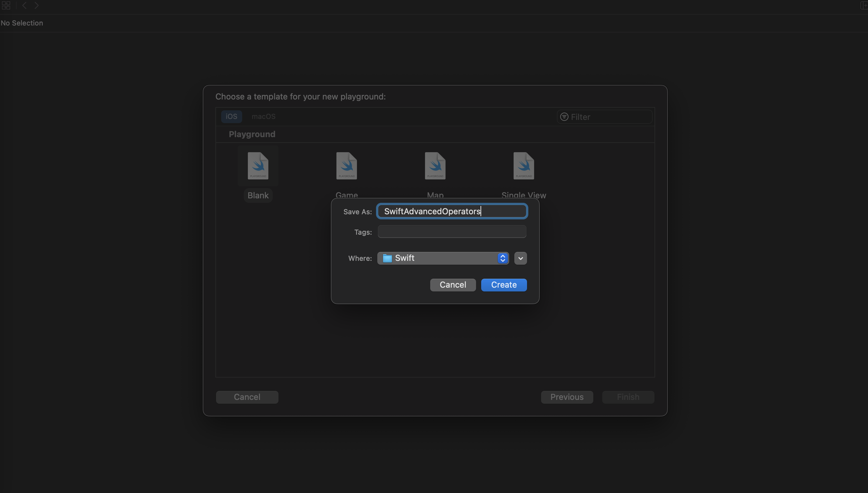Open the Where folder popup menu
The height and width of the screenshot is (493, 868).
click(502, 258)
